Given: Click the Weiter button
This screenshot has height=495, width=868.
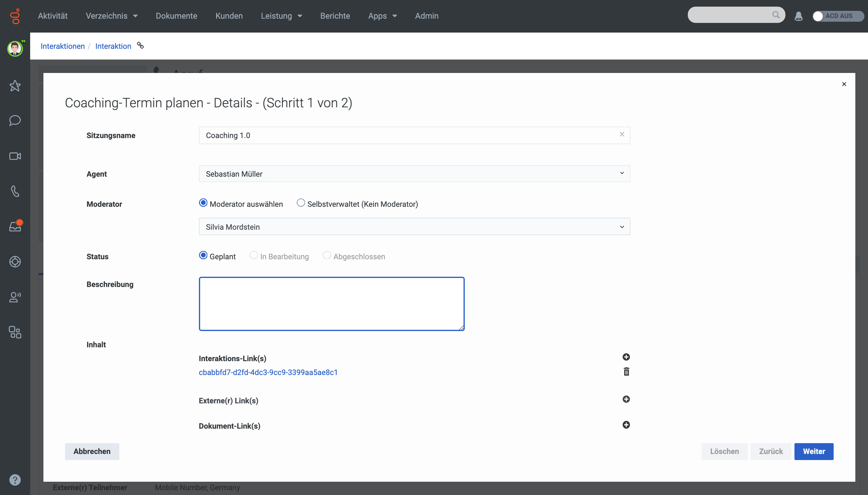Looking at the screenshot, I should (814, 451).
